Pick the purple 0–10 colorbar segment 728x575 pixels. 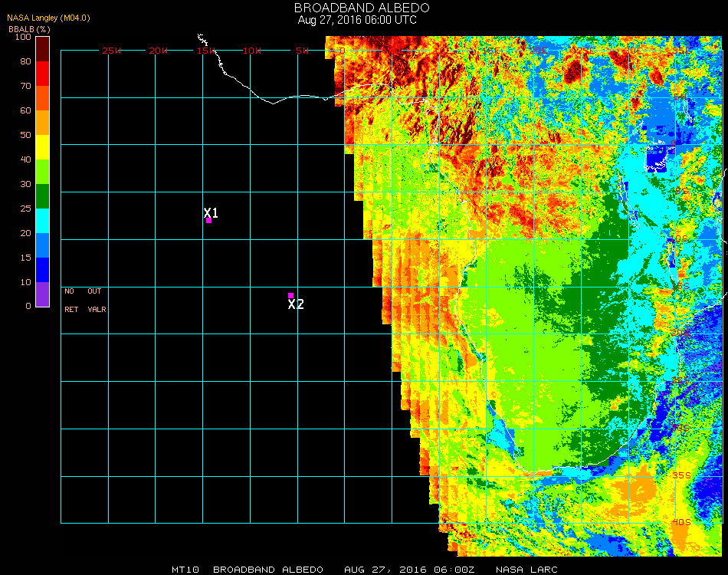pos(42,294)
